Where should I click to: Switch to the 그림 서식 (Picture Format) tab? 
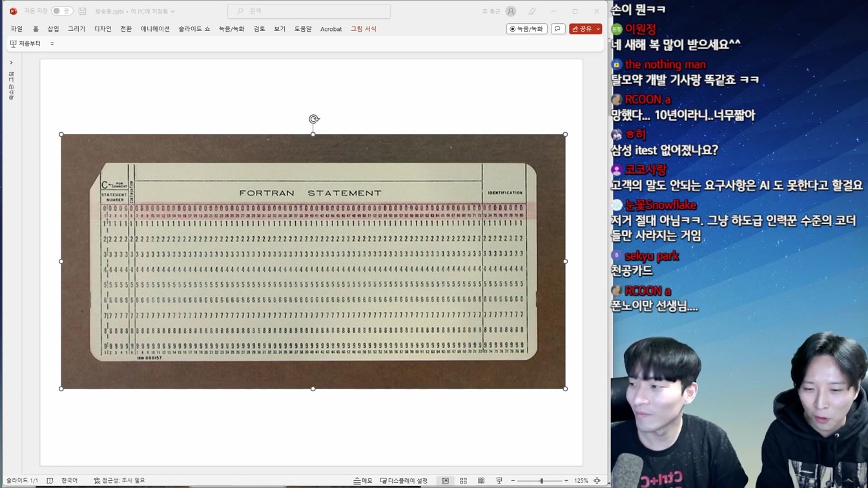364,29
